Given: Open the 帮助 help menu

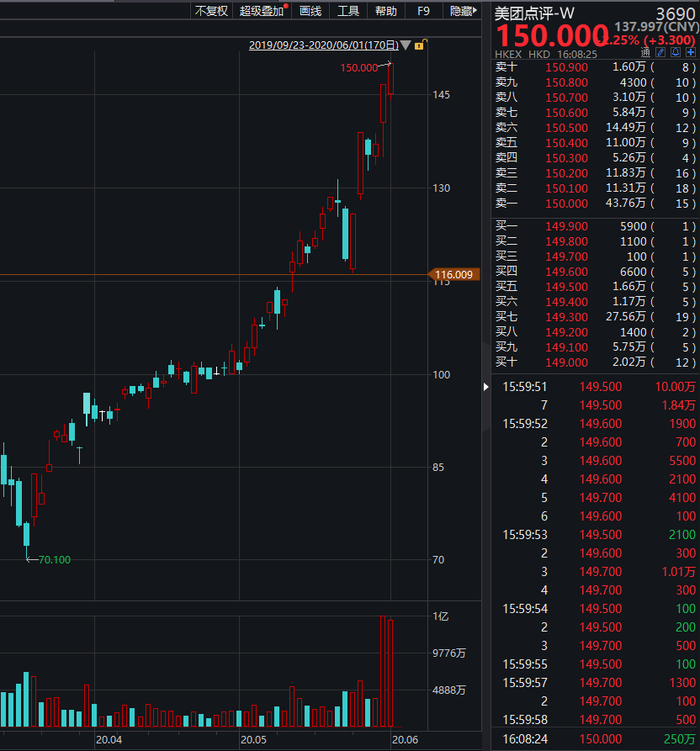Looking at the screenshot, I should 386,11.
